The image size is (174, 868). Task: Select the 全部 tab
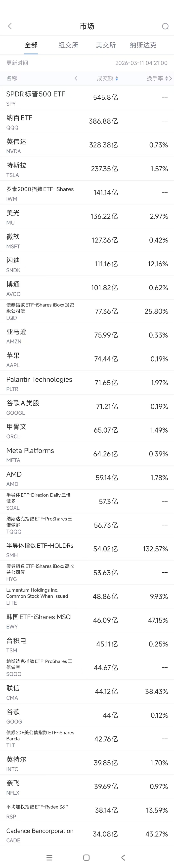(x=31, y=45)
